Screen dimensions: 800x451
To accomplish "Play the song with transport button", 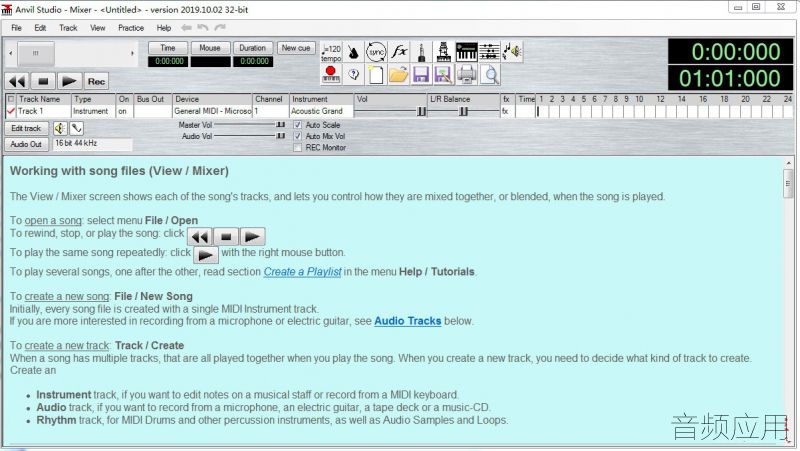I will 69,81.
